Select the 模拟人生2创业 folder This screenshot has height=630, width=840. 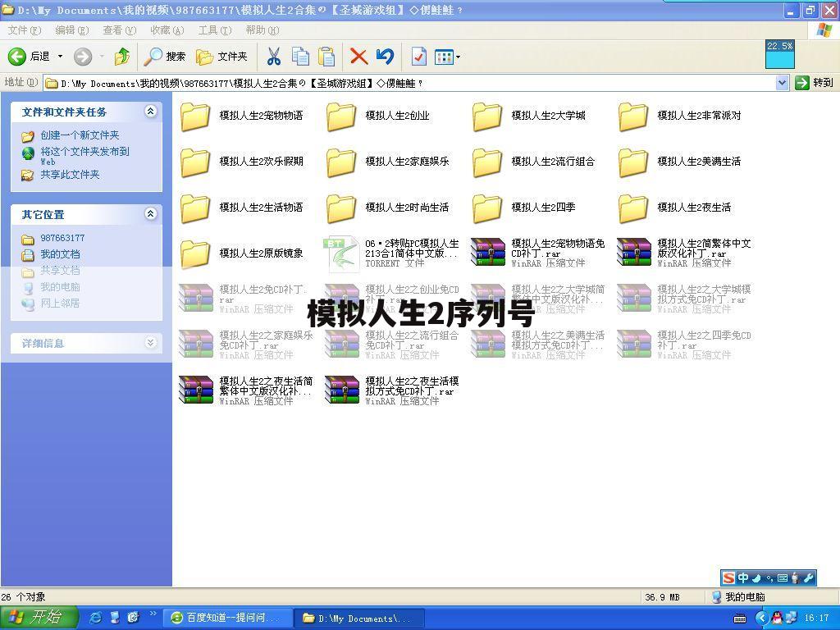[378, 116]
